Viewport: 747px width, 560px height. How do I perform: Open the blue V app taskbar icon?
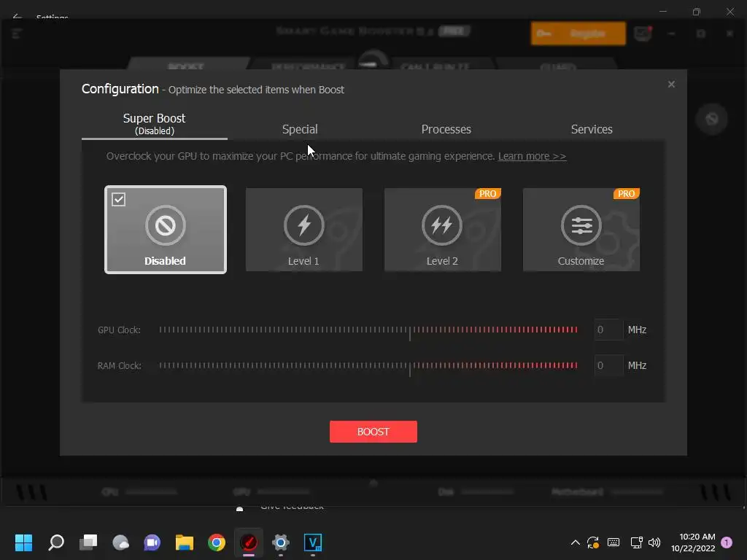point(313,542)
